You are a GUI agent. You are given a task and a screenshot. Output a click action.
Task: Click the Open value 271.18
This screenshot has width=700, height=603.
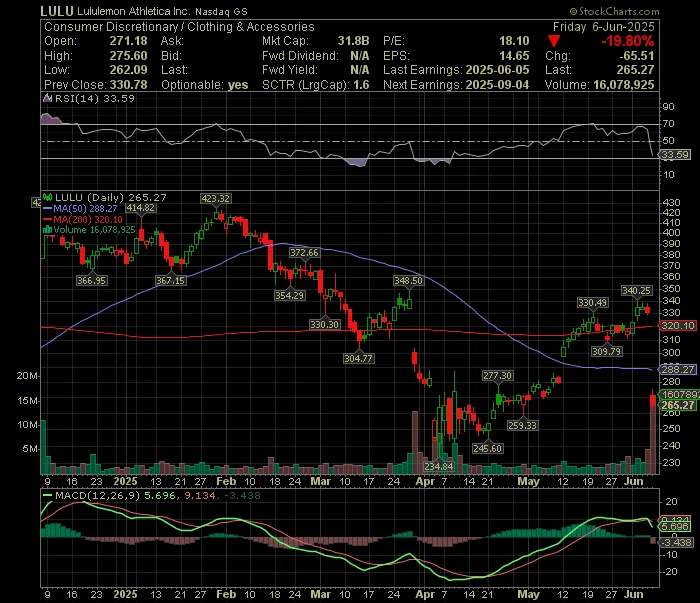click(x=129, y=41)
